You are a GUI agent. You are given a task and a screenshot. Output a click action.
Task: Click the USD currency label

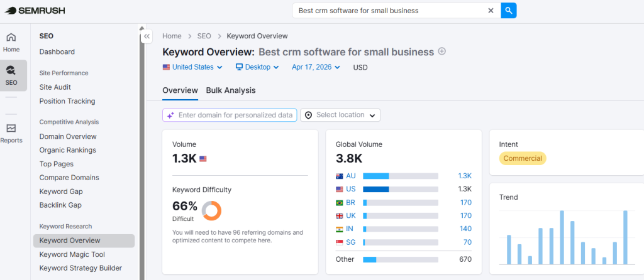coord(360,67)
